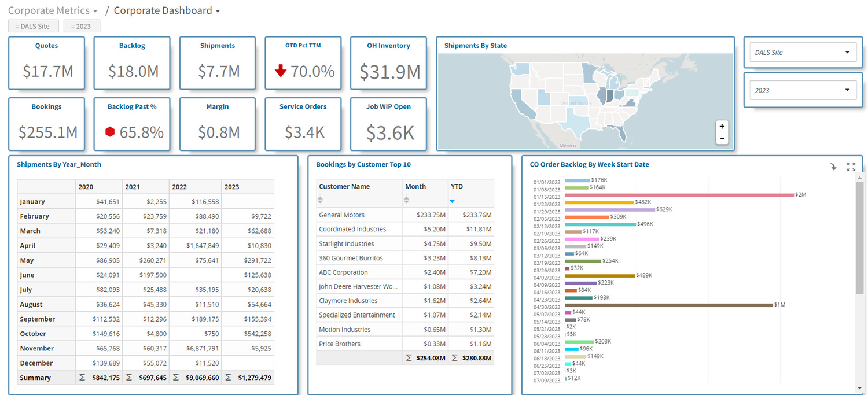Click the YTD column descending sort indicator

452,201
